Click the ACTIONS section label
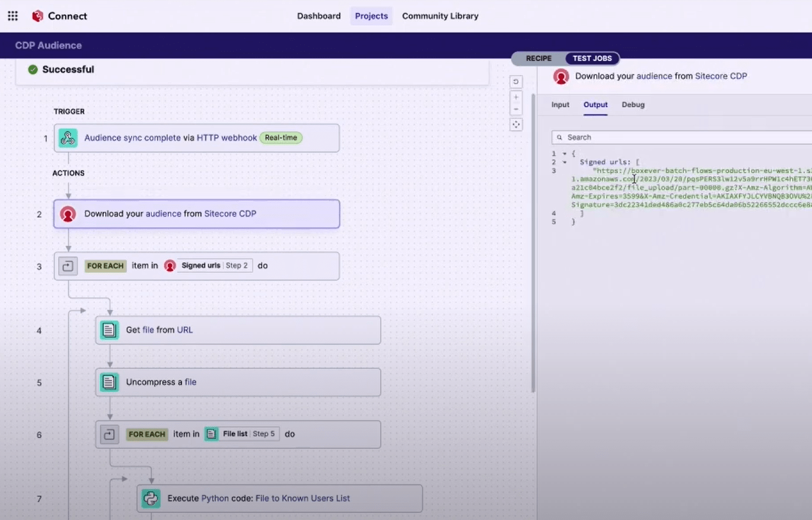 coord(68,173)
